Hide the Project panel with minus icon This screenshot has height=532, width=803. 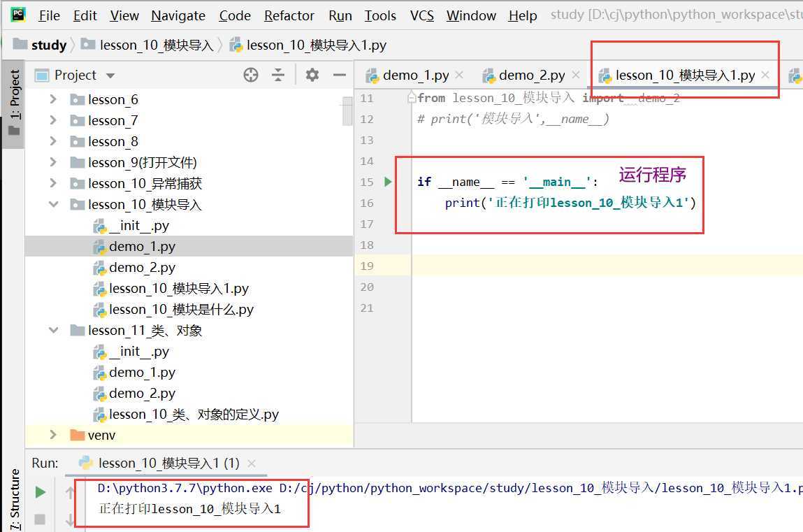(x=340, y=76)
